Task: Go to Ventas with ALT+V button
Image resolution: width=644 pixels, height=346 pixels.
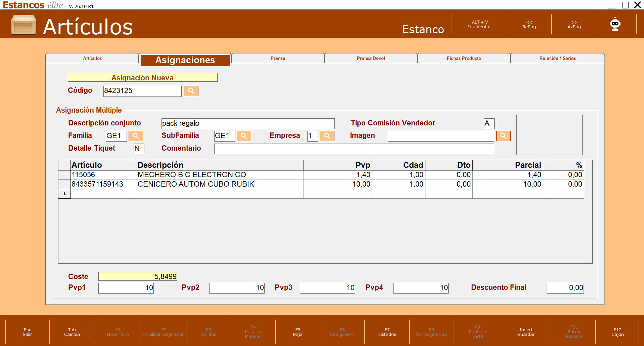Action: [x=479, y=25]
